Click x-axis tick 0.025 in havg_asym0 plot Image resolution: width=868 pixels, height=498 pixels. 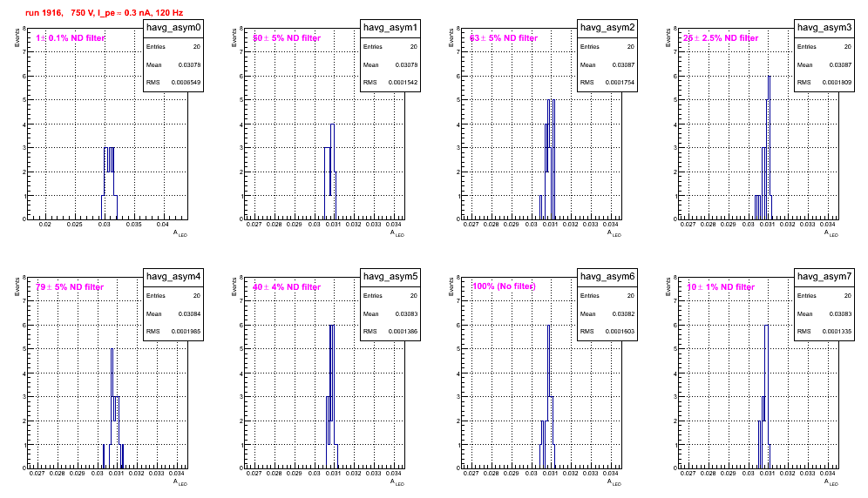[x=75, y=224]
